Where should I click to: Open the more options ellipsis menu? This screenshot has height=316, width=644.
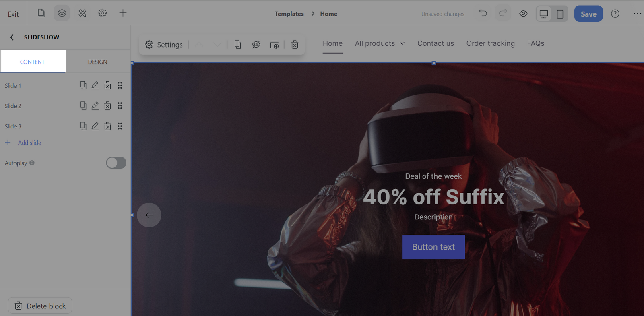[637, 14]
